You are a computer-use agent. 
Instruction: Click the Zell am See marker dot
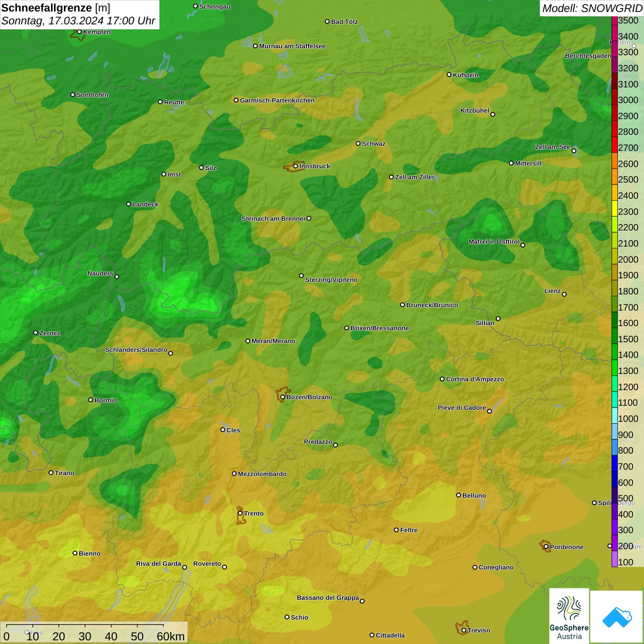[x=574, y=151]
